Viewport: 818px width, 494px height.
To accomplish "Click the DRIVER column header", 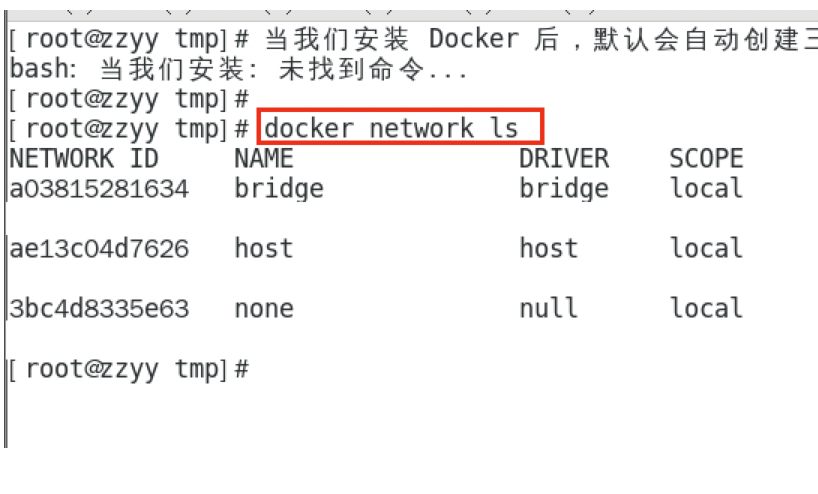I will [x=563, y=158].
